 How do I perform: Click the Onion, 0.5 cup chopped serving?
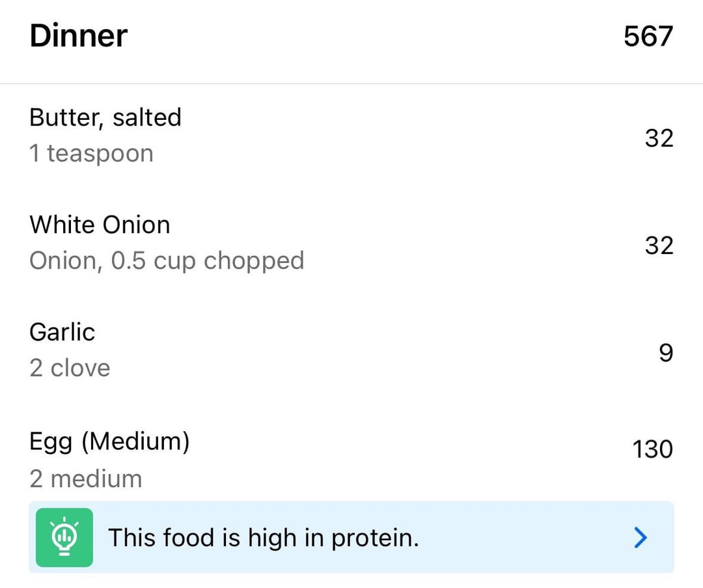(167, 261)
